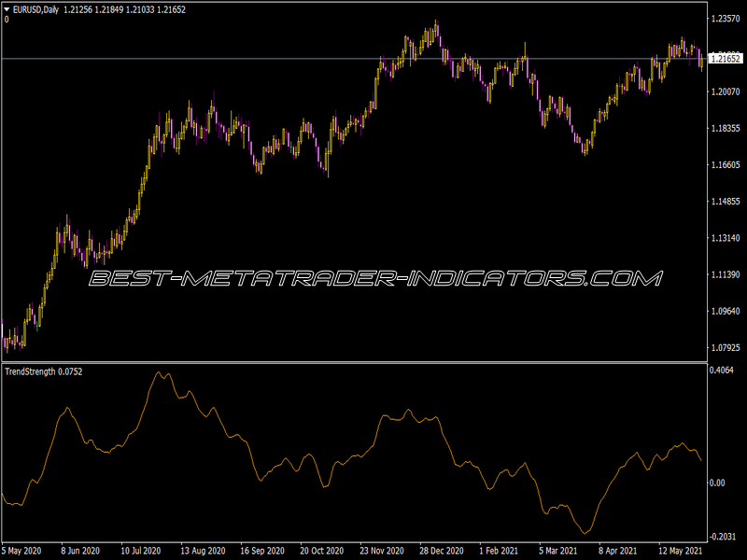
Task: Select the TrendStrength 0.0752 indicator label
Action: point(43,371)
